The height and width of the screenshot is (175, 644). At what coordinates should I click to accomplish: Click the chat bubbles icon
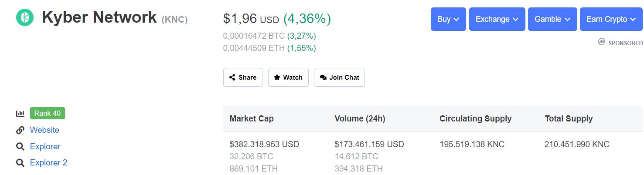pyautogui.click(x=323, y=77)
